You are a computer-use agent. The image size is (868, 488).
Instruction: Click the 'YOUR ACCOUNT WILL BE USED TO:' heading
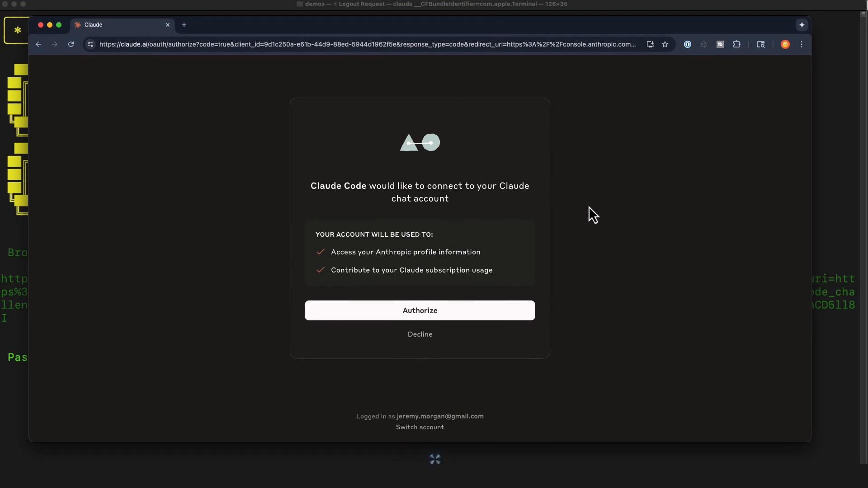tap(374, 235)
